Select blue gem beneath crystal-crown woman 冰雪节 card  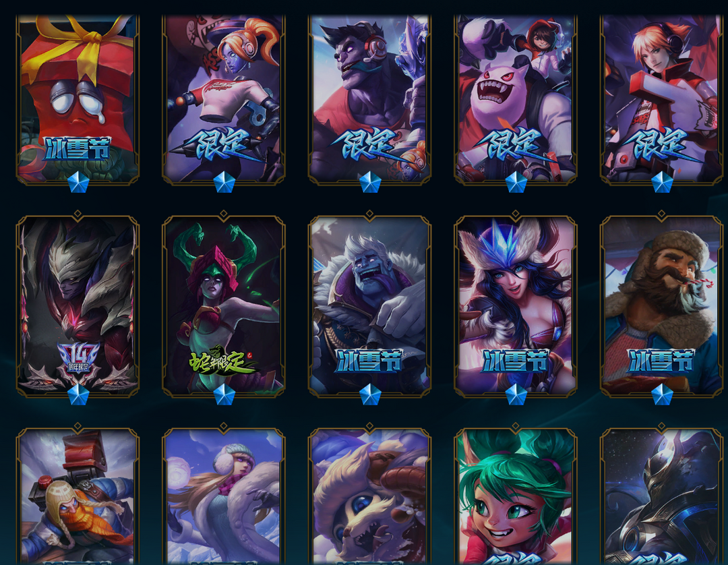[x=516, y=394]
